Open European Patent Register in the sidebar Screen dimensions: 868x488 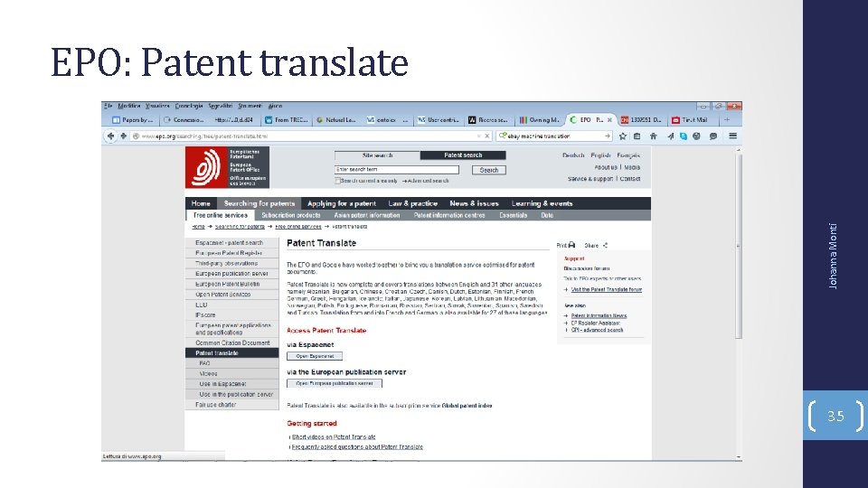tap(232, 253)
